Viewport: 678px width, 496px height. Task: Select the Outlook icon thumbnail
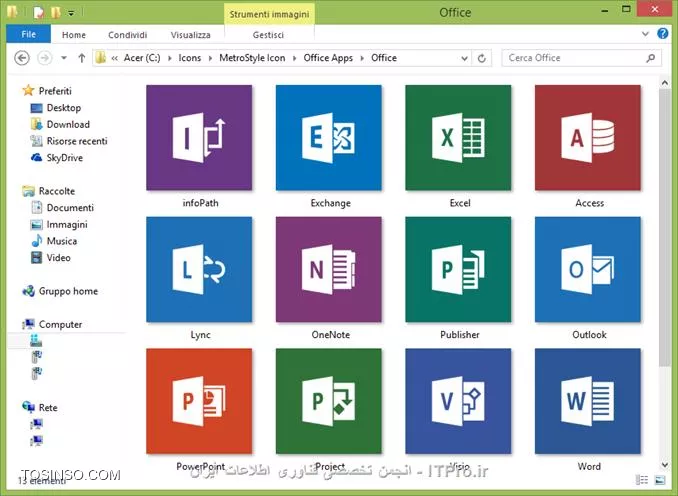(x=588, y=269)
